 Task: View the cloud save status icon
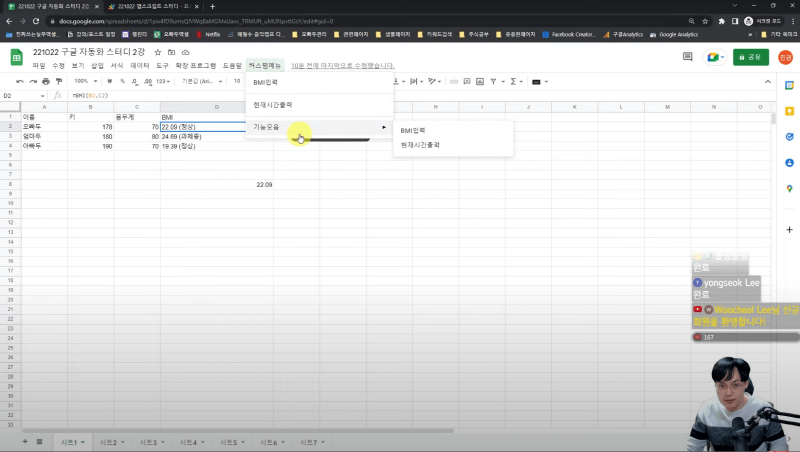click(186, 53)
